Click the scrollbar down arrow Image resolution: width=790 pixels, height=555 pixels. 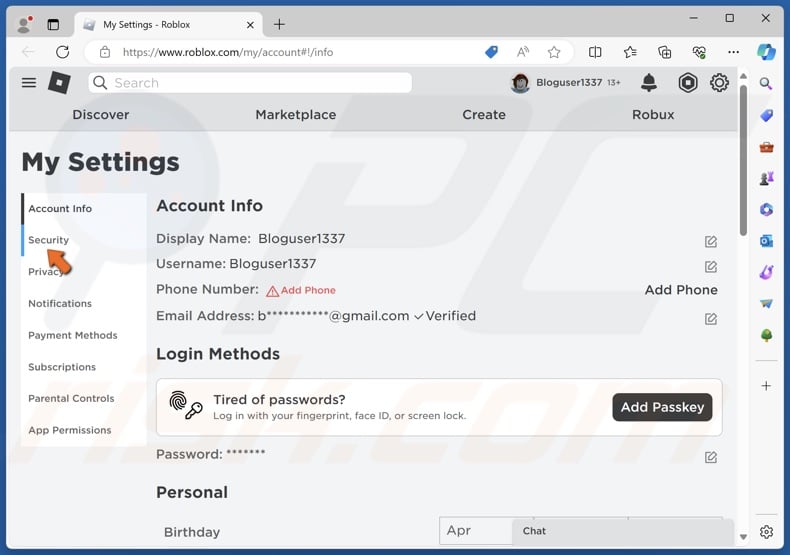click(743, 537)
